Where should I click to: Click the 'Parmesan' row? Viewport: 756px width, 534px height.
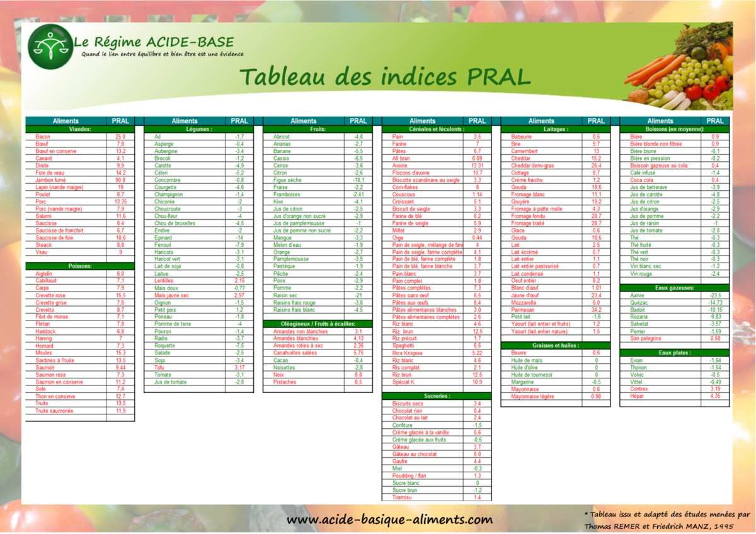pos(556,310)
